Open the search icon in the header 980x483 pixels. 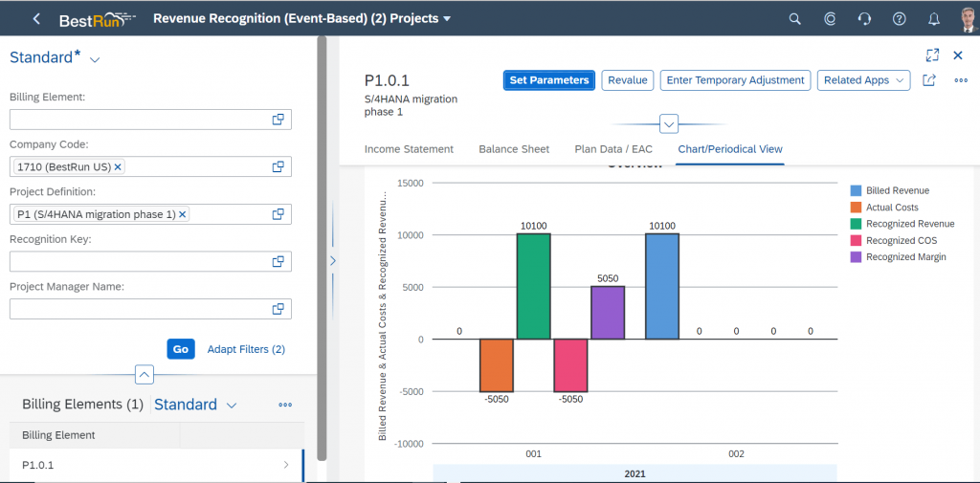tap(794, 19)
